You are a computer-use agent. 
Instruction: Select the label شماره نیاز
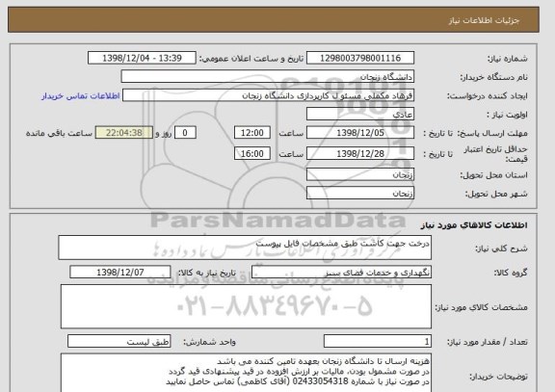pyautogui.click(x=508, y=59)
